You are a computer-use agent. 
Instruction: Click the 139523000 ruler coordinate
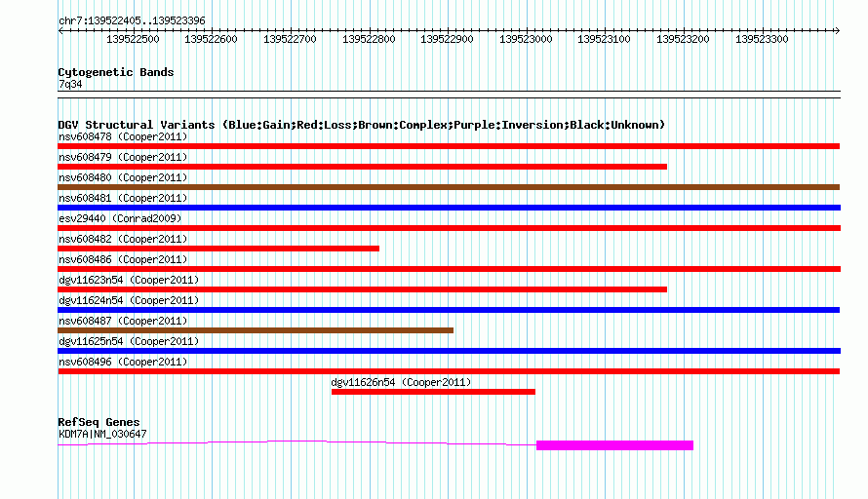(x=526, y=39)
